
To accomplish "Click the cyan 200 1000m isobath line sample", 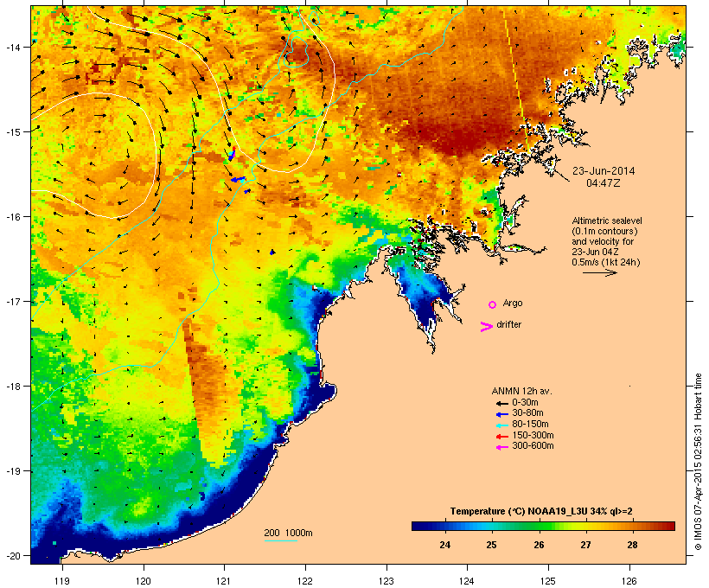I will (281, 540).
